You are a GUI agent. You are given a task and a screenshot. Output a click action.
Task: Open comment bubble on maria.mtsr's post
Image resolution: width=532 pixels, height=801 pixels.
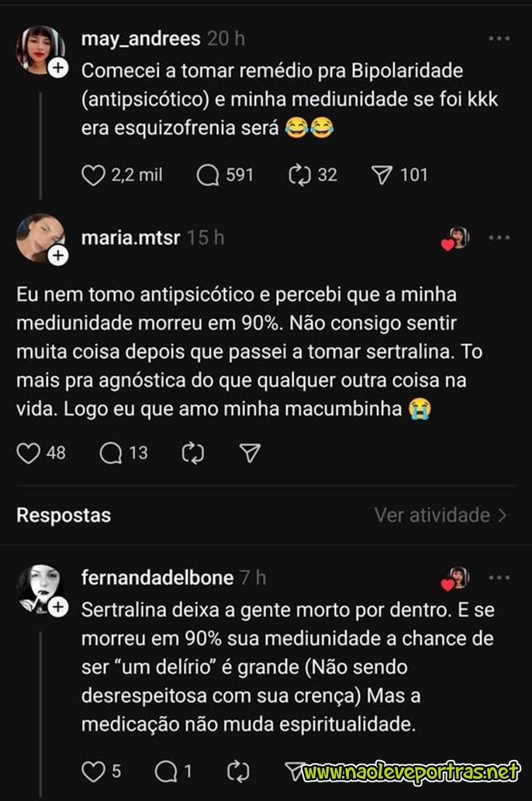(111, 453)
